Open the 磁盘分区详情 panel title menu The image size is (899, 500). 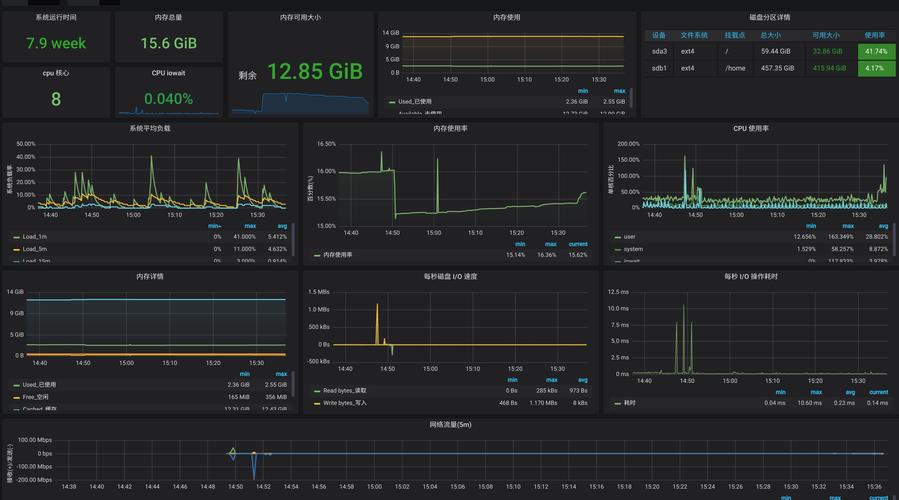point(769,18)
